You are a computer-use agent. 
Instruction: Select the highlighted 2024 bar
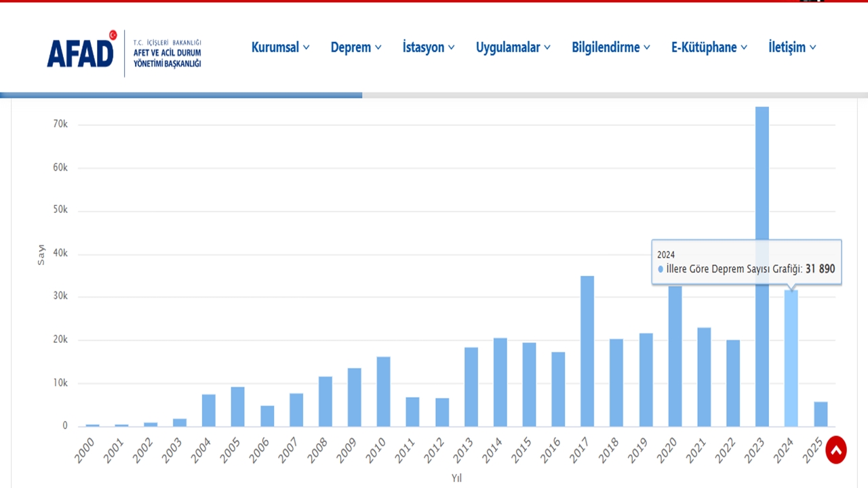[791, 359]
